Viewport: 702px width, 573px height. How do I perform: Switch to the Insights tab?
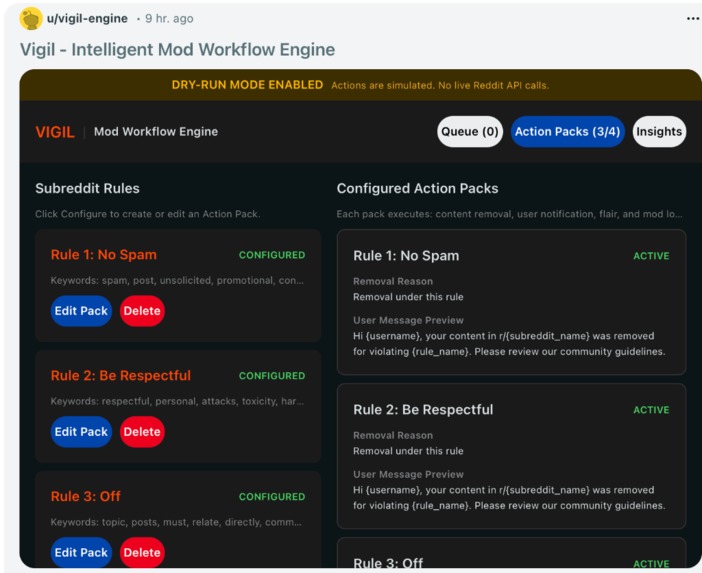(659, 132)
